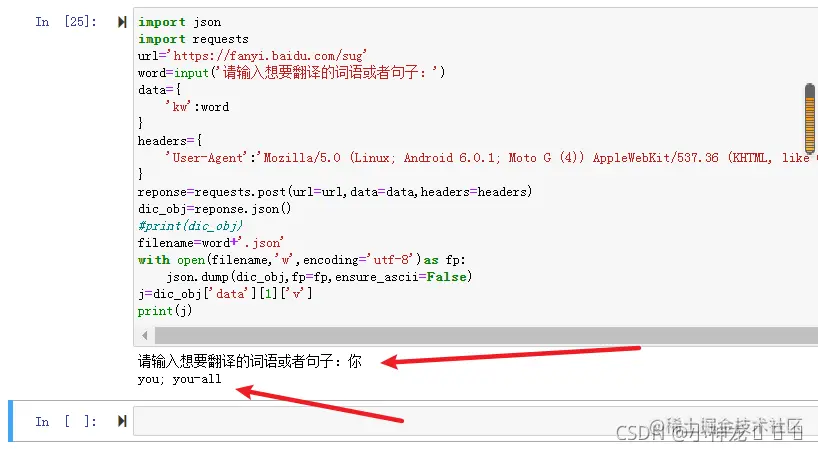Click the 'headers={' code line
Viewport: 818px width, 451px height.
tap(170, 141)
